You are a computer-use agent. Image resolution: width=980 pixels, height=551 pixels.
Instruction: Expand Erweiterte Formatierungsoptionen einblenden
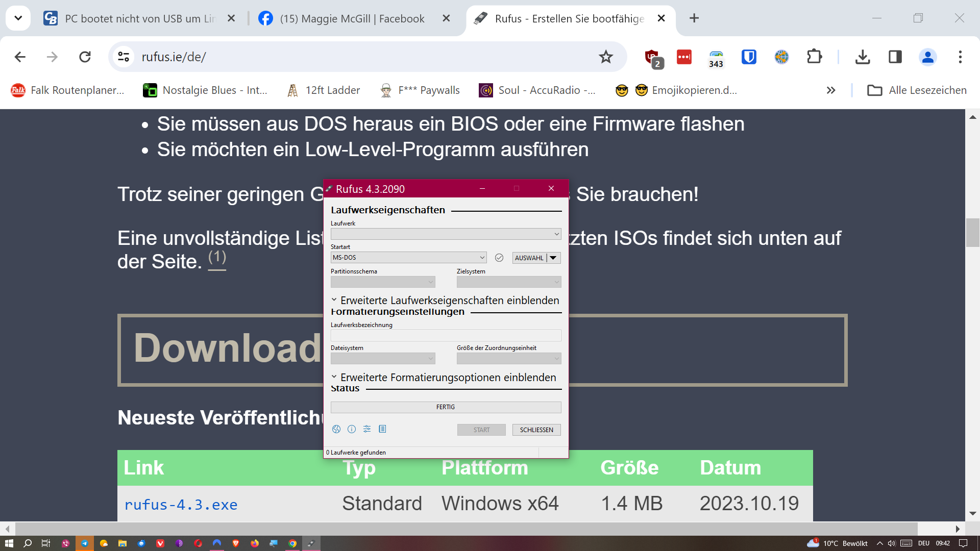(x=444, y=377)
